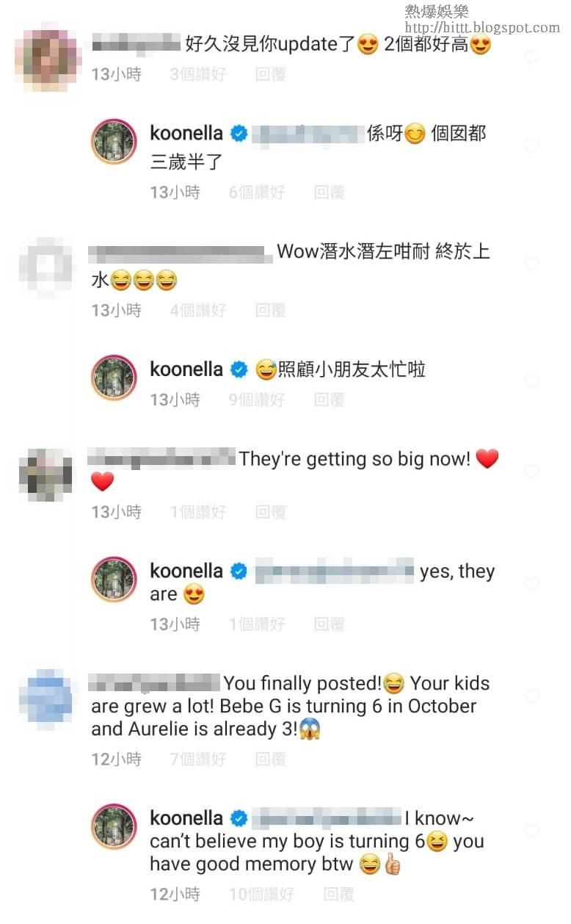Tap heart beside '照顧小朋友太忙啦' reply
This screenshot has width=571, height=924.
click(532, 382)
